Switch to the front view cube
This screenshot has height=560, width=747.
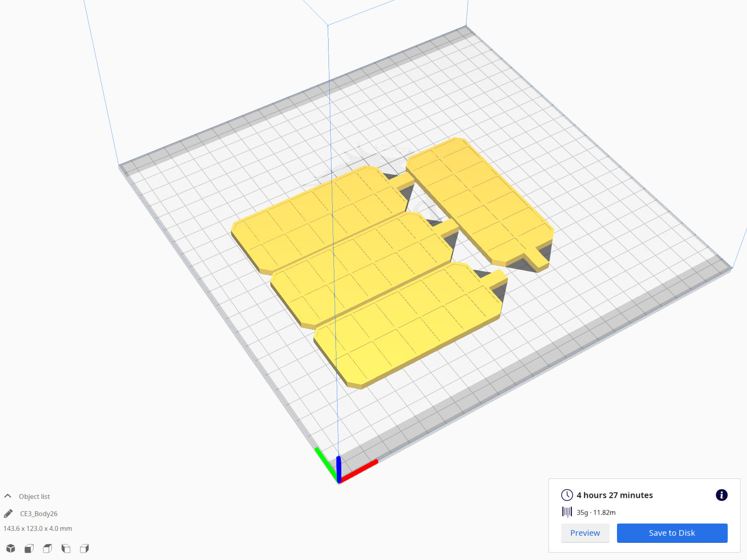pos(29,549)
